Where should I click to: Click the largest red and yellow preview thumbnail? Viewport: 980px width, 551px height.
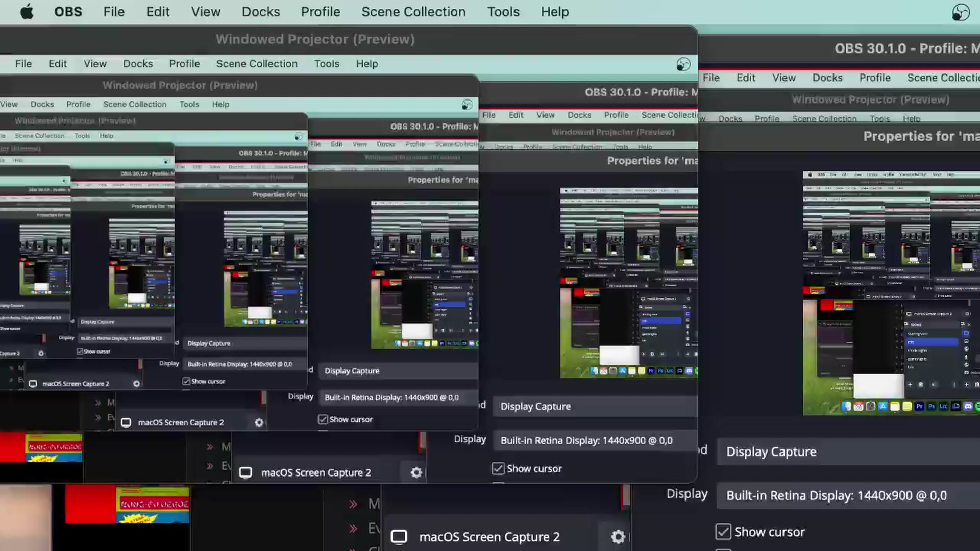pos(127,505)
